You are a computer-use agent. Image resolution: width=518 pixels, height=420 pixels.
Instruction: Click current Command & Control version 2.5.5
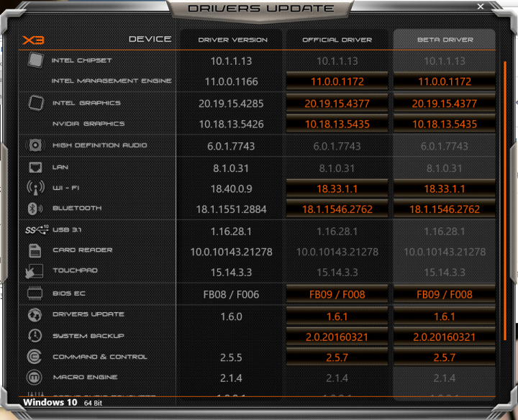pos(231,357)
